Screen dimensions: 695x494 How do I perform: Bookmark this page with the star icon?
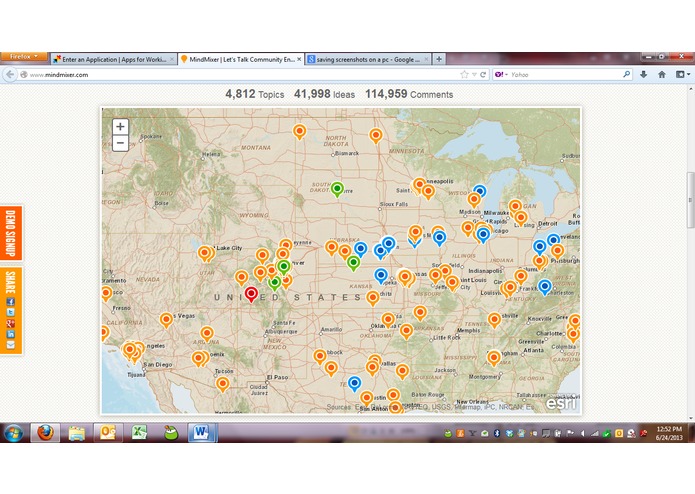pyautogui.click(x=464, y=74)
